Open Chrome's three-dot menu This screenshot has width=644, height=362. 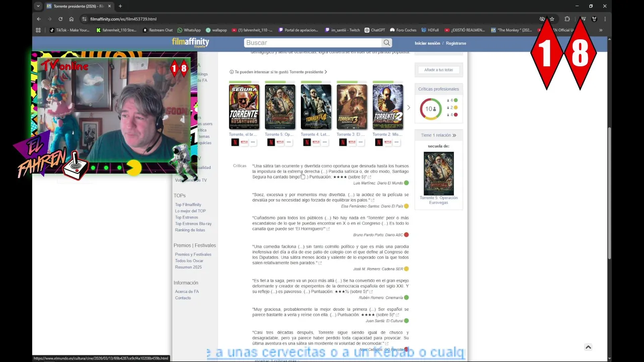pos(605,19)
